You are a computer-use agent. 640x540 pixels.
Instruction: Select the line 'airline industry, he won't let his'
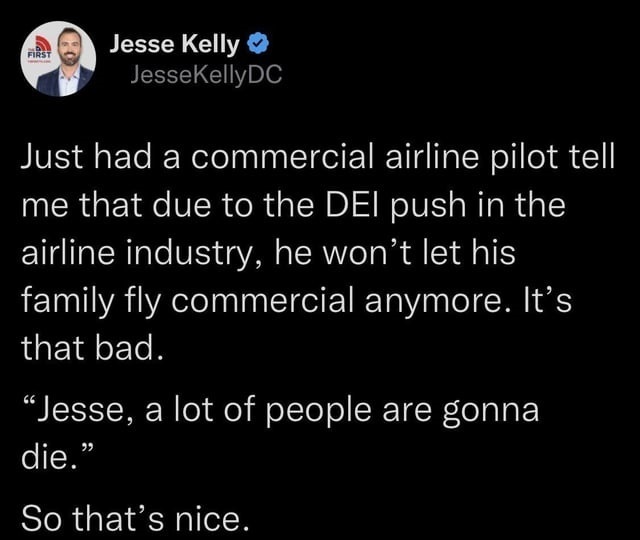click(268, 253)
